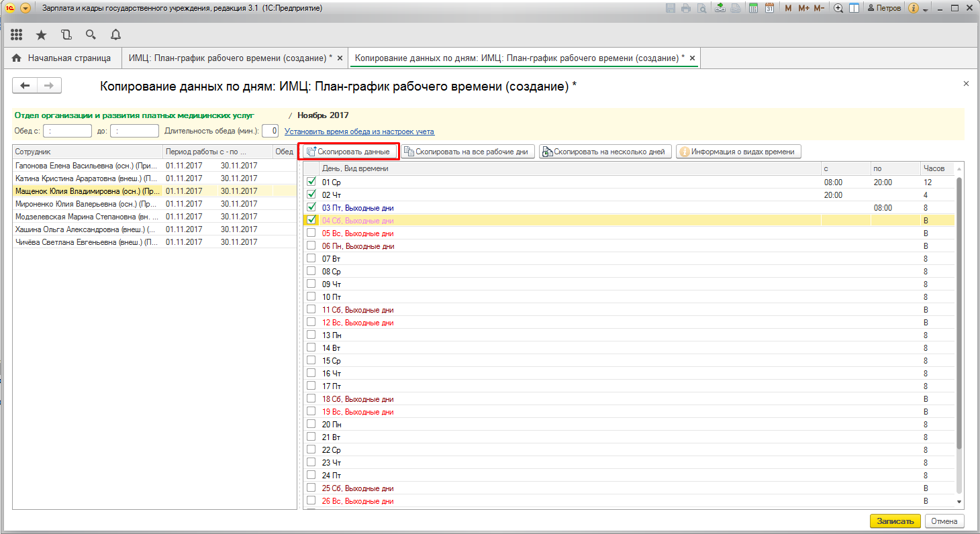
Task: Open Favorites star icon
Action: coord(41,35)
